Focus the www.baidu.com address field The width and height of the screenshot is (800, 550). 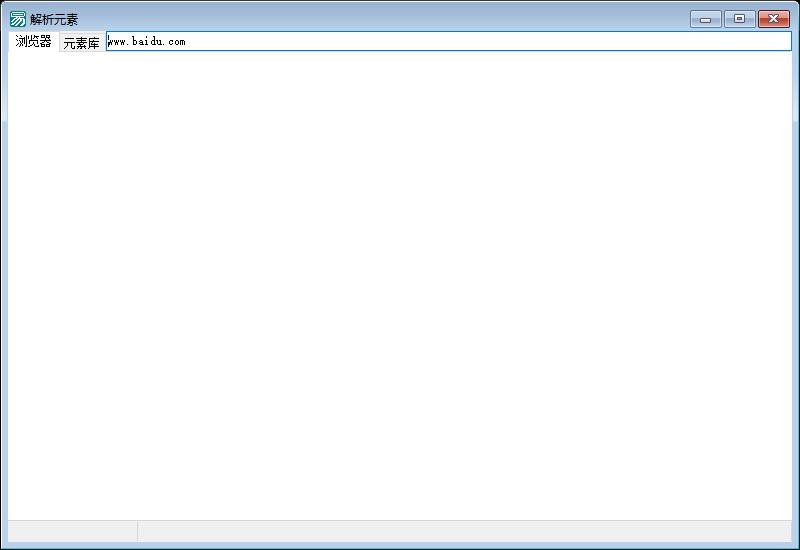pyautogui.click(x=448, y=41)
